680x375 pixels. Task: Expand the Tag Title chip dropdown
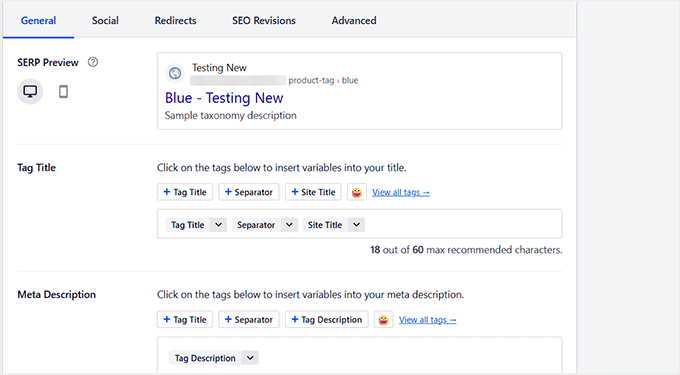pyautogui.click(x=219, y=225)
